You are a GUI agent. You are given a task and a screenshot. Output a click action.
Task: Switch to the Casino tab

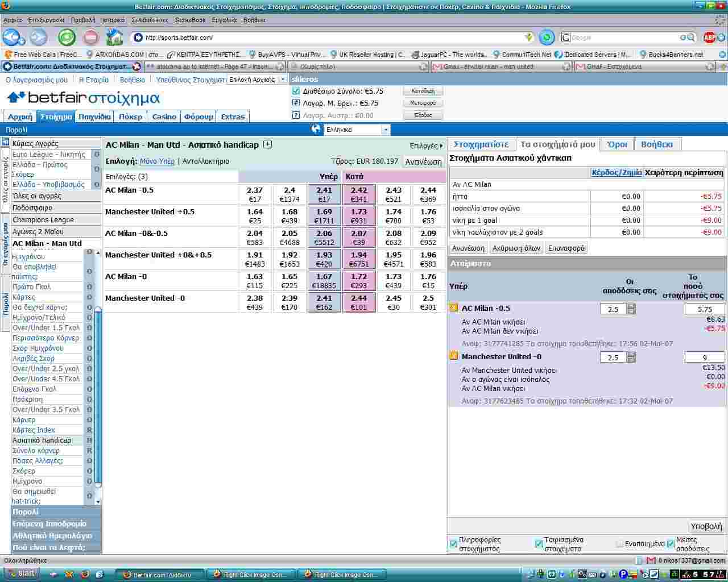pos(164,117)
